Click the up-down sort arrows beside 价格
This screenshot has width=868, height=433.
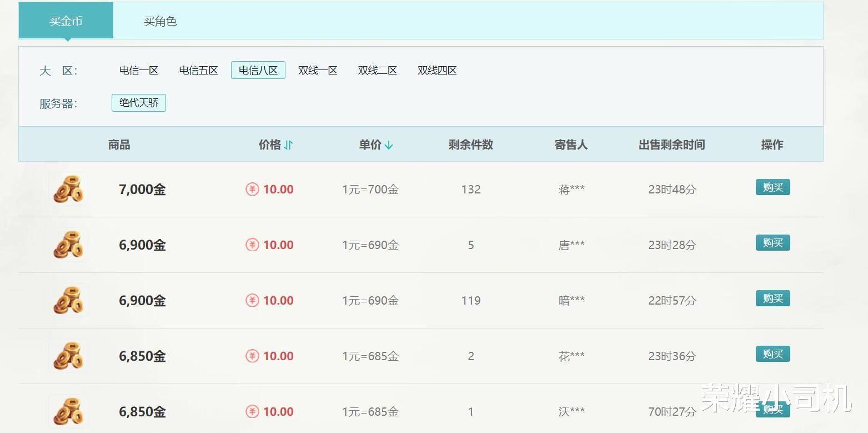(x=289, y=145)
